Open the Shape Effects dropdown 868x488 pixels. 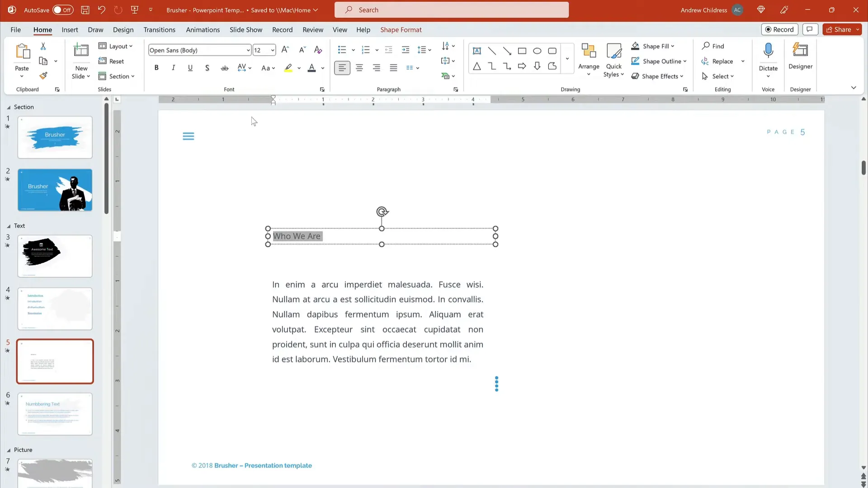(657, 76)
